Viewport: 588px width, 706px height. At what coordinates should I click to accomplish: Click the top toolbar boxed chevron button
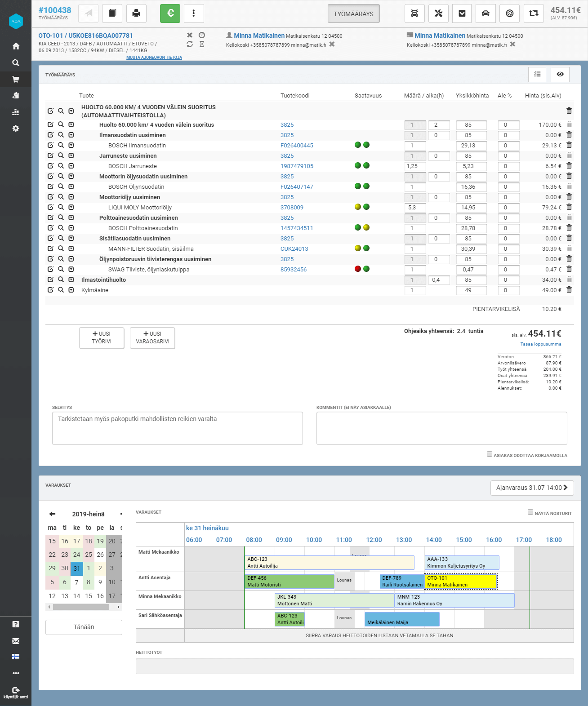tap(462, 13)
